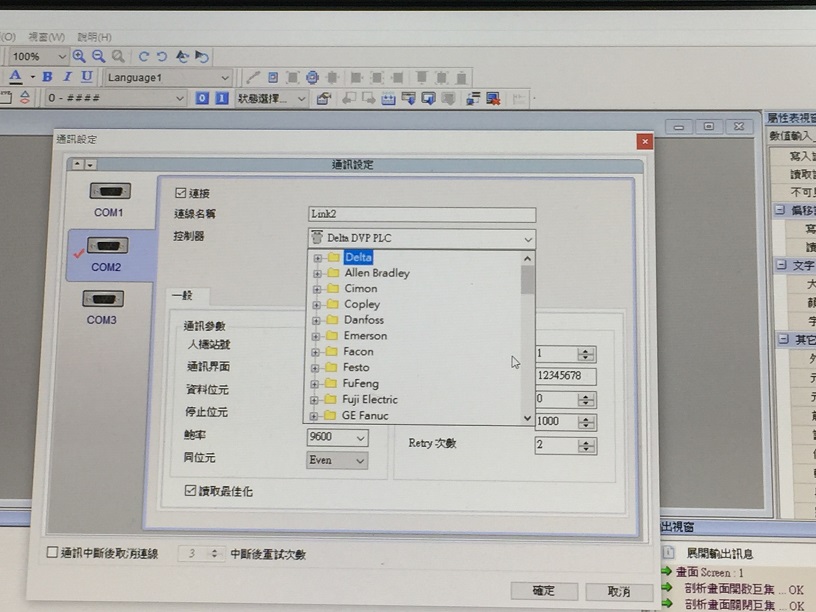Click the toolbar icon left of red X
Image resolution: width=816 pixels, height=612 pixels.
click(473, 98)
